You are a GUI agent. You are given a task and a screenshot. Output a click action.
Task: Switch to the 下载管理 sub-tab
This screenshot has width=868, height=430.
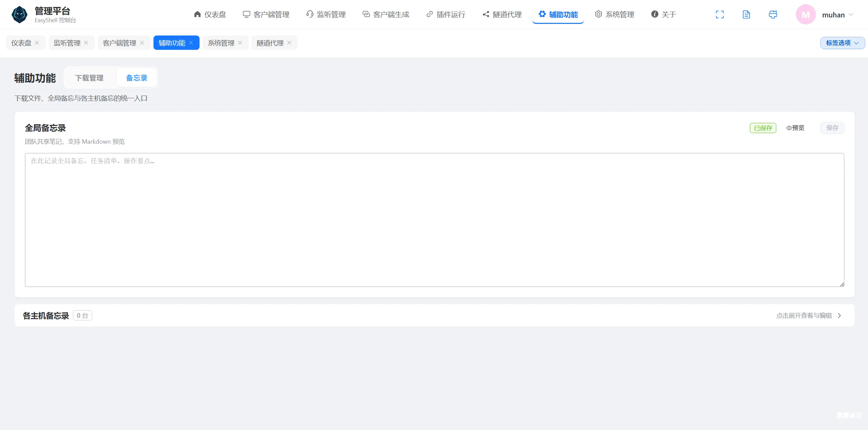(89, 78)
